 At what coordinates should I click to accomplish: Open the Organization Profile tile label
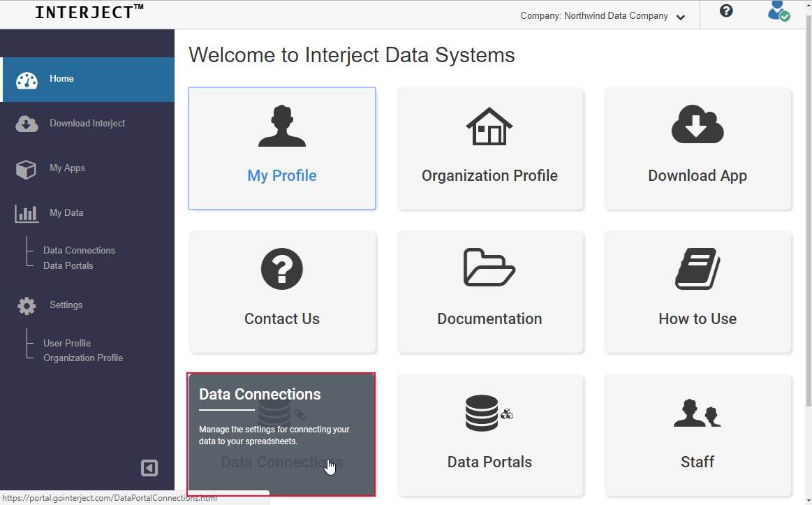[489, 175]
